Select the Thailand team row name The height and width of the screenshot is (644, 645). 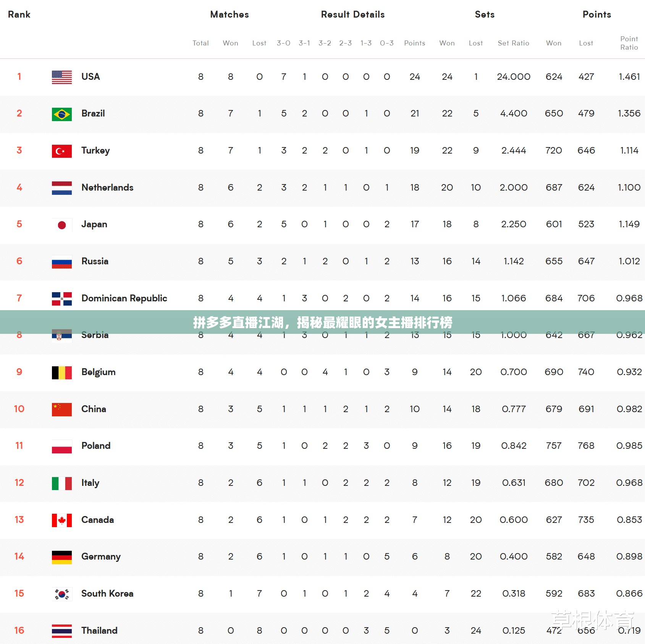tap(99, 631)
